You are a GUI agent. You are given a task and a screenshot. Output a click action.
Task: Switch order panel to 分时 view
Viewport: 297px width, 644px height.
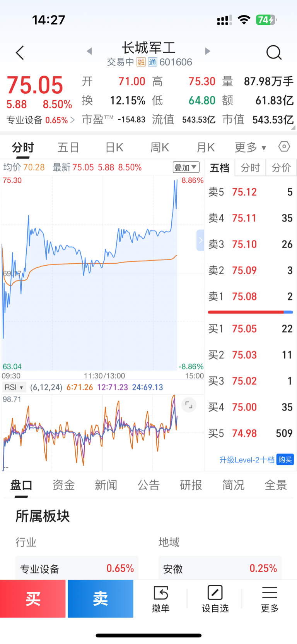pyautogui.click(x=250, y=168)
